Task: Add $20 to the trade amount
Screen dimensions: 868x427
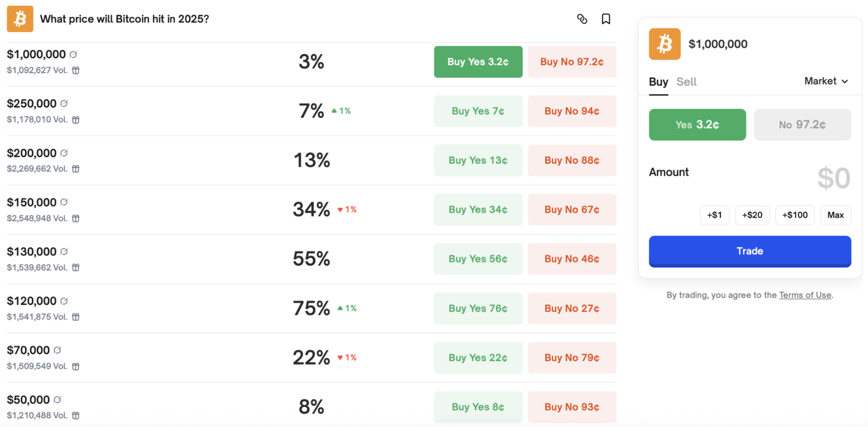Action: click(x=752, y=215)
